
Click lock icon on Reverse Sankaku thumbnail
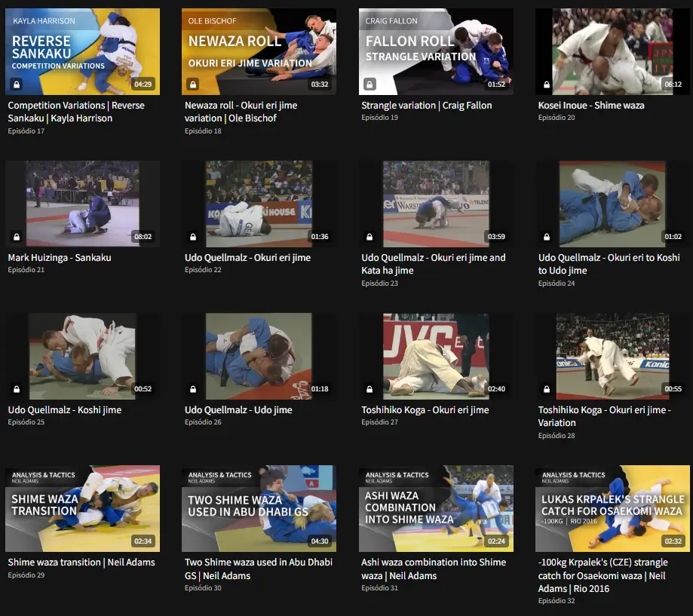pos(17,84)
